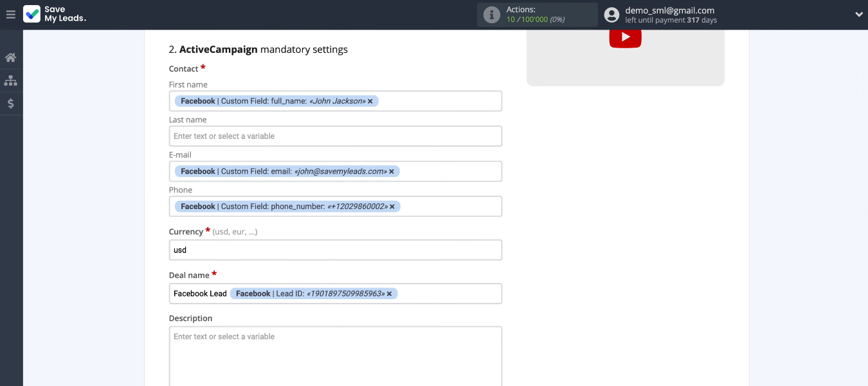This screenshot has width=868, height=386.
Task: Expand the account dropdown chevron
Action: coord(858,15)
